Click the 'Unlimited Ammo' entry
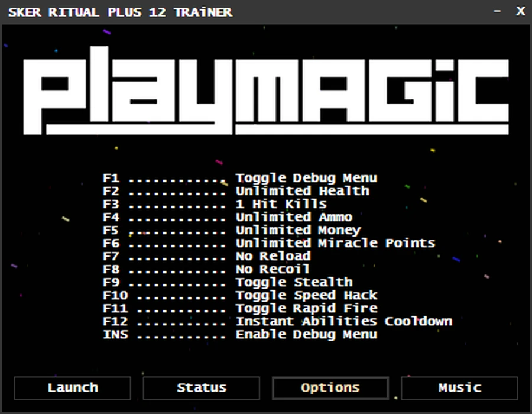The width and height of the screenshot is (532, 414). tap(294, 217)
